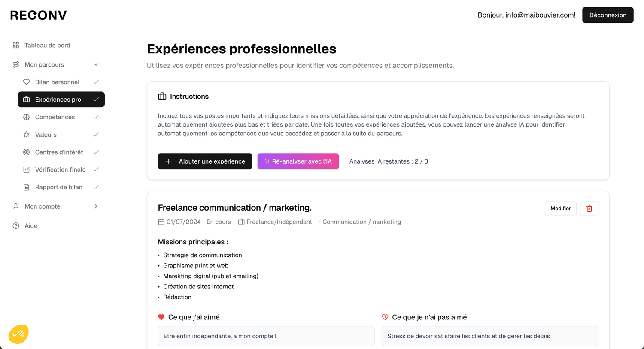This screenshot has height=349, width=644.
Task: Click the target icon for Centres d'intérêt
Action: pos(27,152)
